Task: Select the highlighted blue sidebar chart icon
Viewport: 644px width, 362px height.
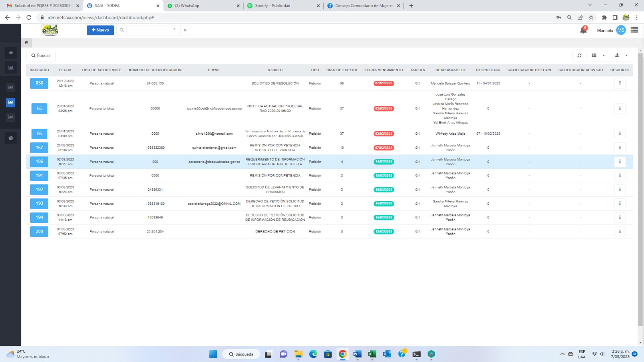Action: pos(10,102)
